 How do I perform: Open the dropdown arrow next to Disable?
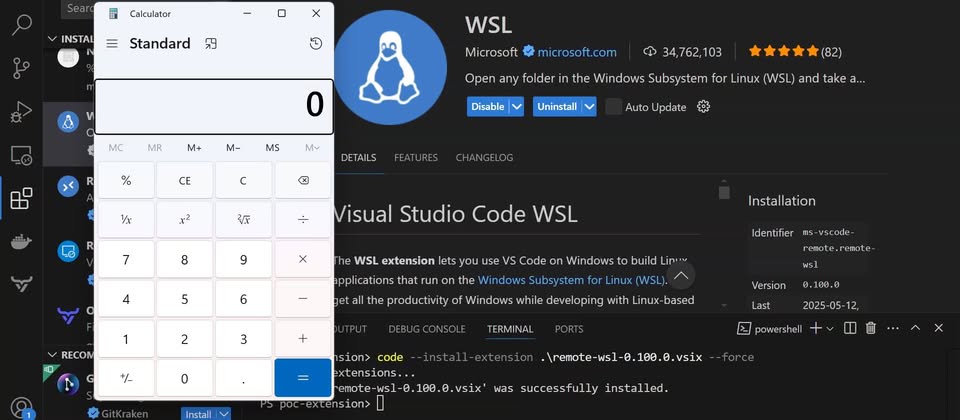click(x=517, y=107)
